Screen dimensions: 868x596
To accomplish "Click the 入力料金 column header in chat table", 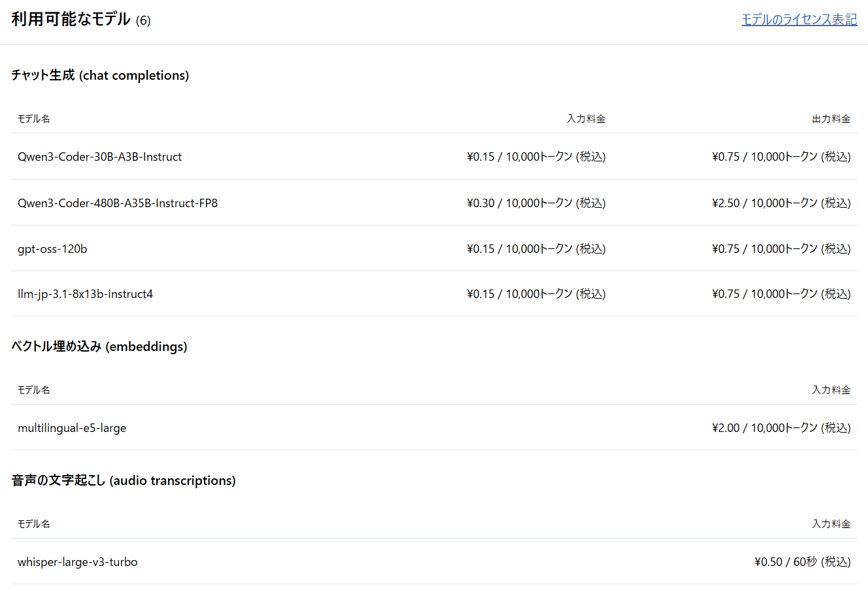I will 586,119.
